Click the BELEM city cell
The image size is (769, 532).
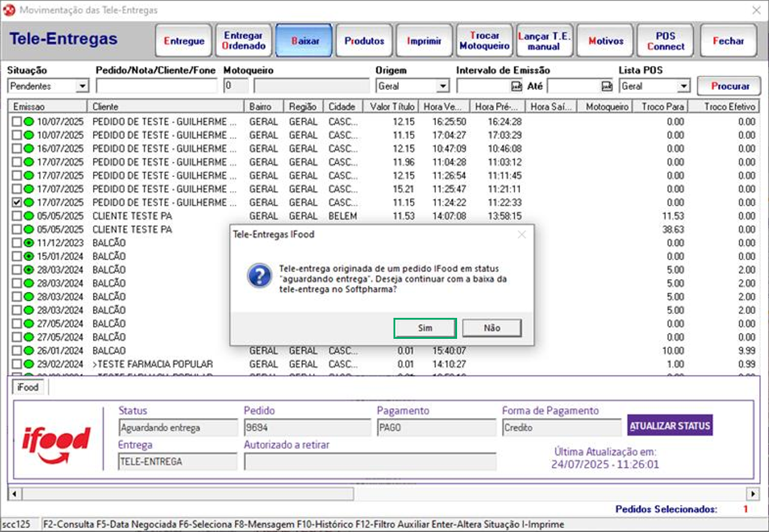pyautogui.click(x=343, y=216)
